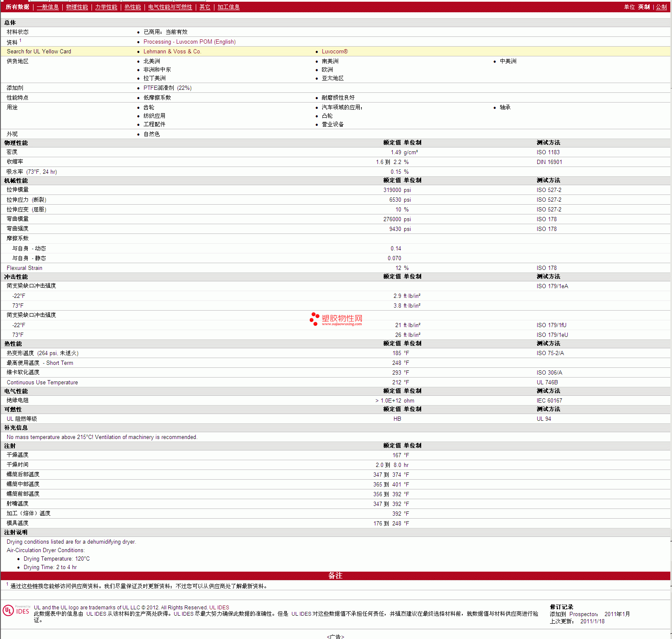Image resolution: width=672 pixels, height=639 pixels.
Task: Click footnote marker next to 资料
Action: (20, 41)
